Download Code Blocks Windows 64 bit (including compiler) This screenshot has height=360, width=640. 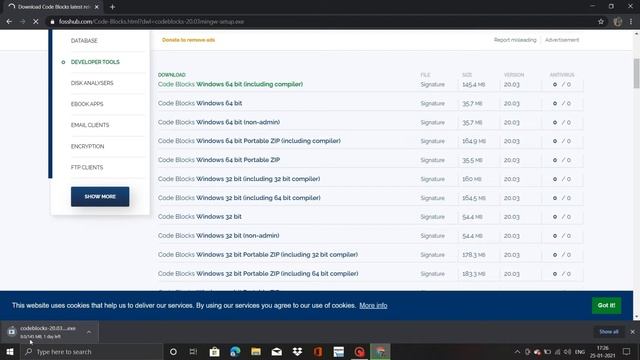(x=230, y=84)
